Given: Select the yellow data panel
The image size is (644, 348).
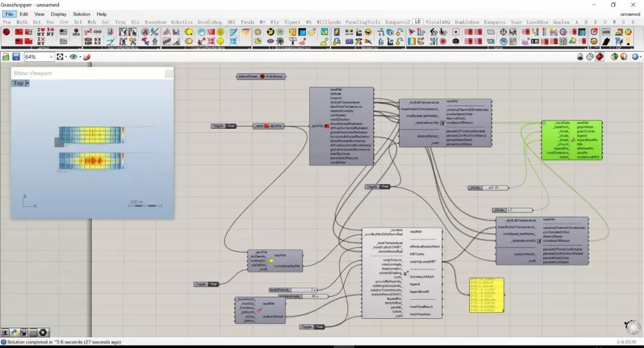Looking at the screenshot, I should pos(487,295).
